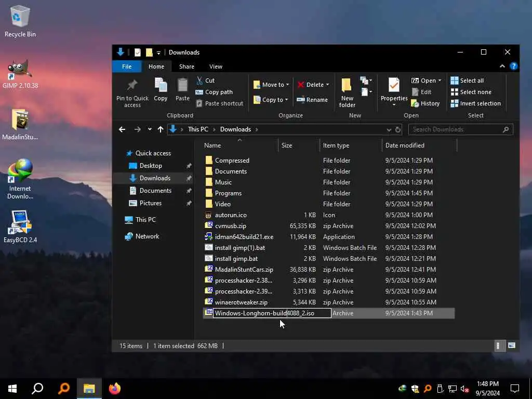The image size is (532, 399).
Task: Open the File ribbon tab
Action: [127, 66]
